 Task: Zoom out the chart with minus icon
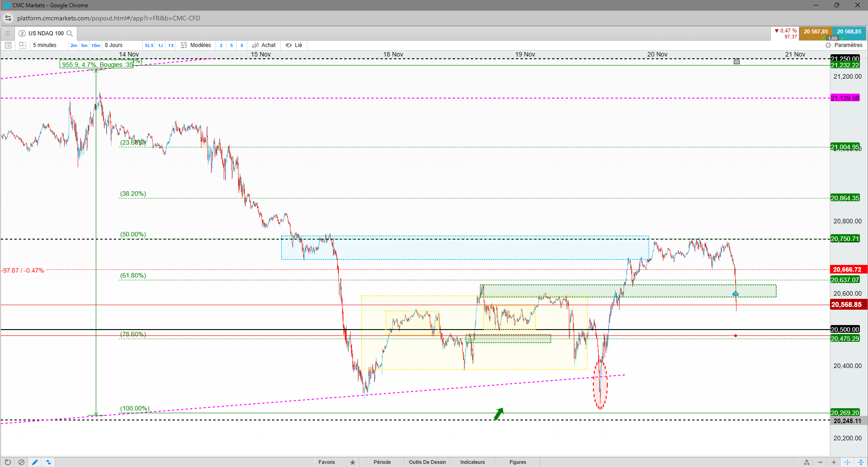[x=820, y=462]
